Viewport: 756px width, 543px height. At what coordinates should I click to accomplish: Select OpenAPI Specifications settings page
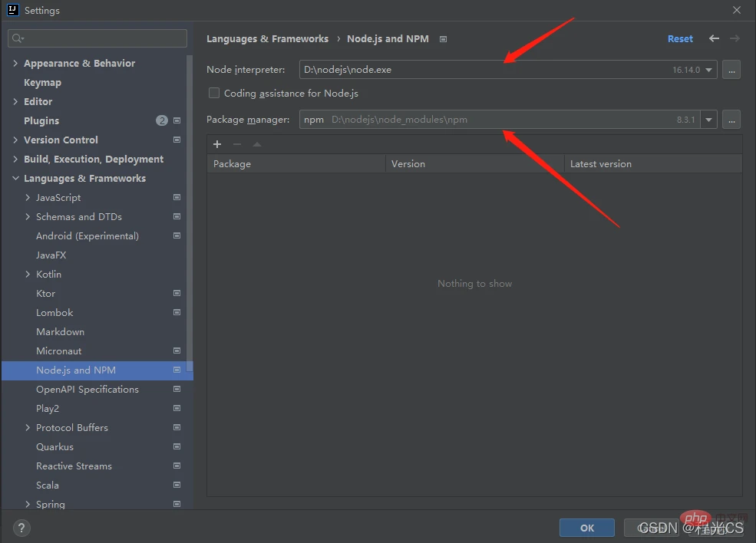tap(87, 390)
